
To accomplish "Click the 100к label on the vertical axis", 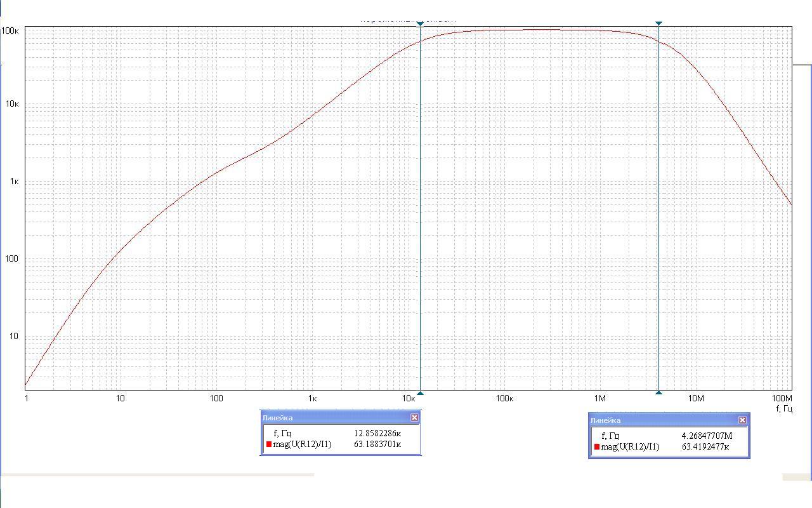I will click(x=10, y=30).
